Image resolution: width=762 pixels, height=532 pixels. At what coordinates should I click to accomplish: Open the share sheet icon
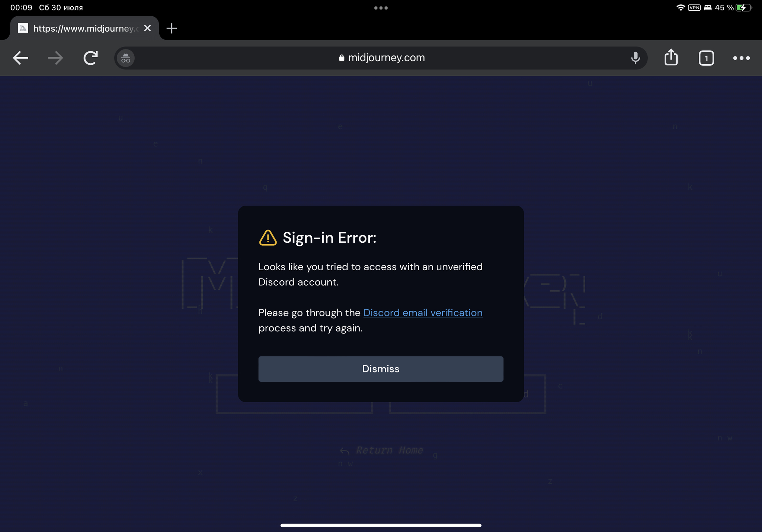click(x=671, y=58)
